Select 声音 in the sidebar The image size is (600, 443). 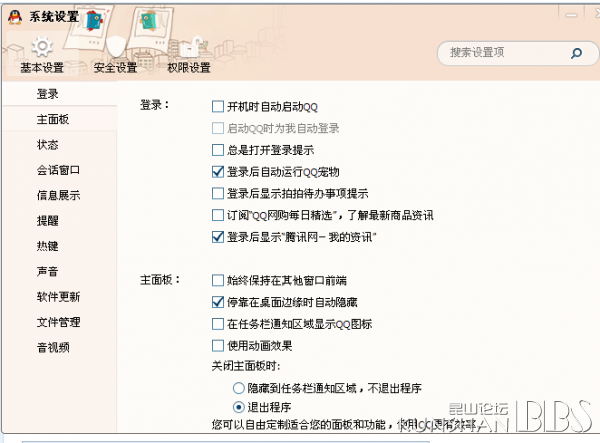47,271
